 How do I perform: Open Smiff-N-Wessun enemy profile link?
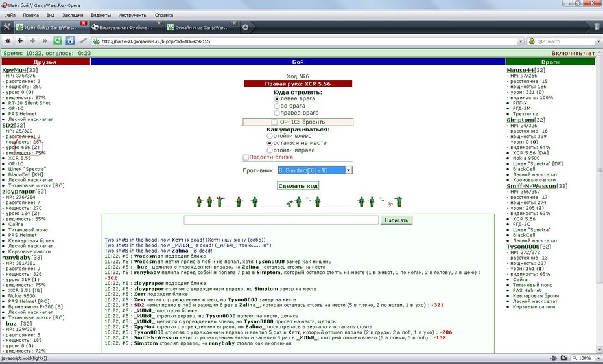pos(531,186)
